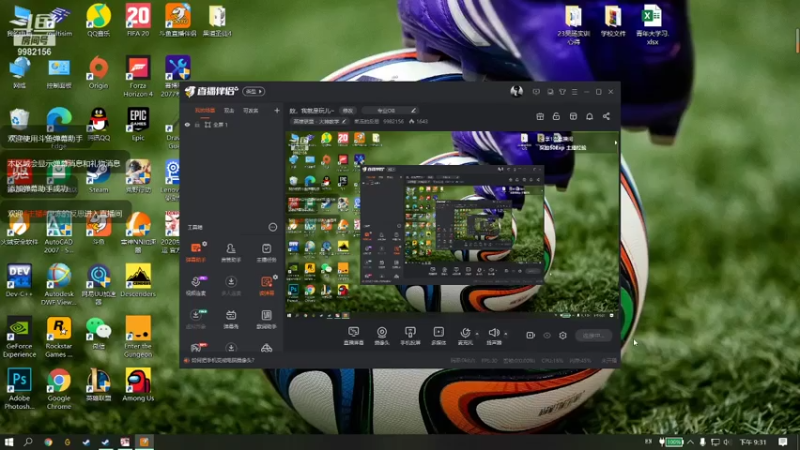
Task: Open notifications bell icon
Action: (x=589, y=116)
